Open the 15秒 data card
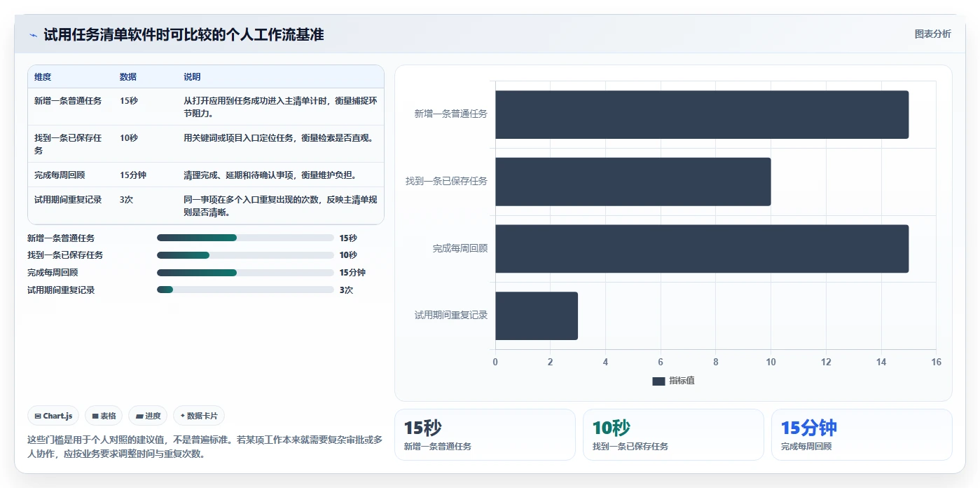Image resolution: width=980 pixels, height=488 pixels. [x=485, y=435]
